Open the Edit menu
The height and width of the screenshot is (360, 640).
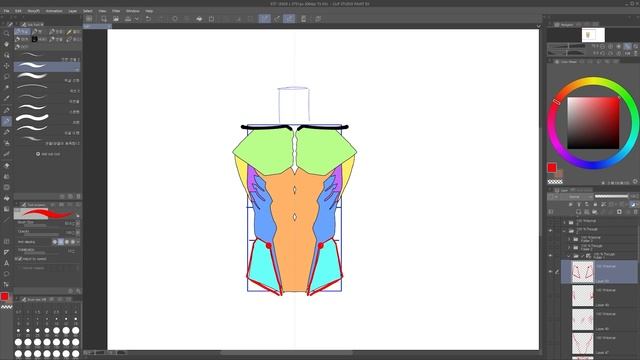[x=18, y=11]
